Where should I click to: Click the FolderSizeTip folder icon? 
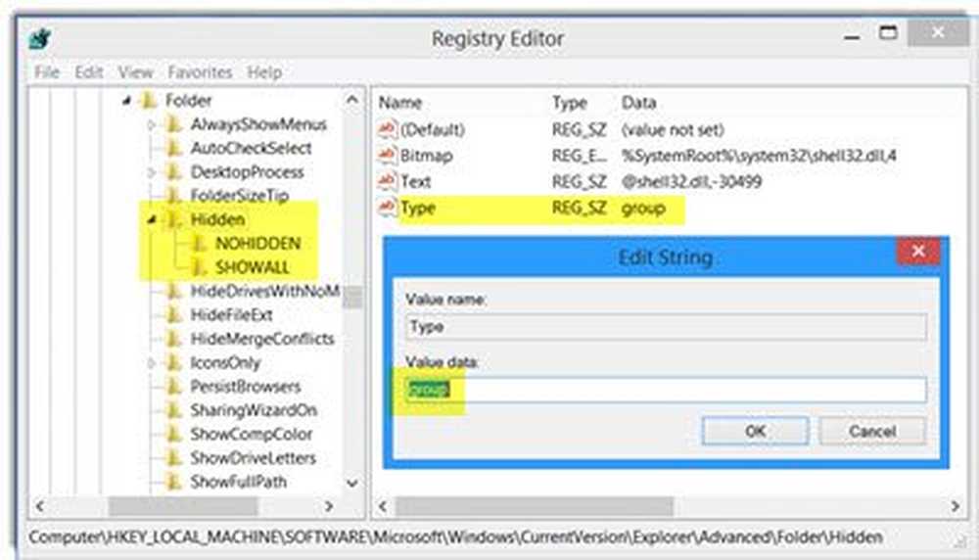pos(174,196)
